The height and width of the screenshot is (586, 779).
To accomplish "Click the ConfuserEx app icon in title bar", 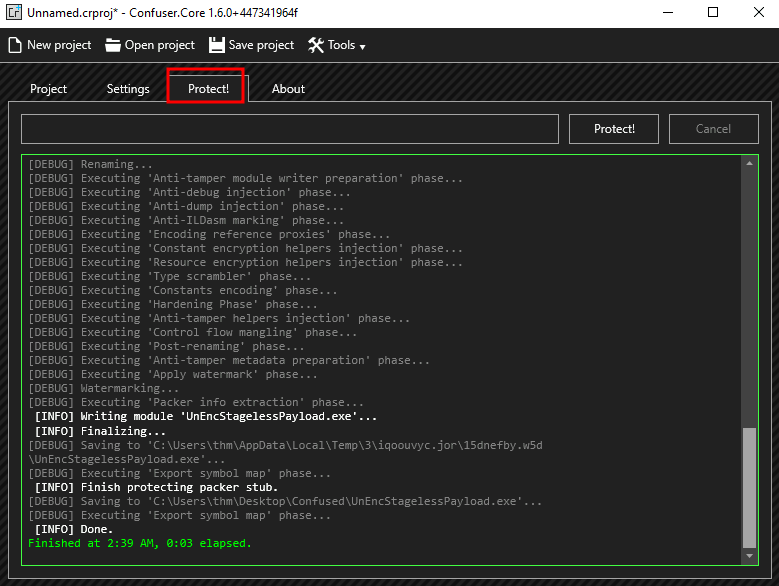I will pyautogui.click(x=14, y=13).
